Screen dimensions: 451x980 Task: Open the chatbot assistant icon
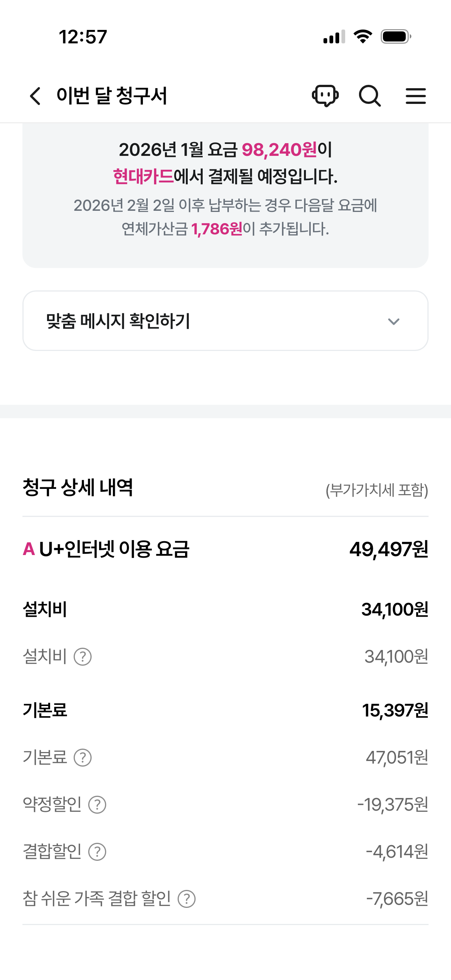(x=325, y=95)
